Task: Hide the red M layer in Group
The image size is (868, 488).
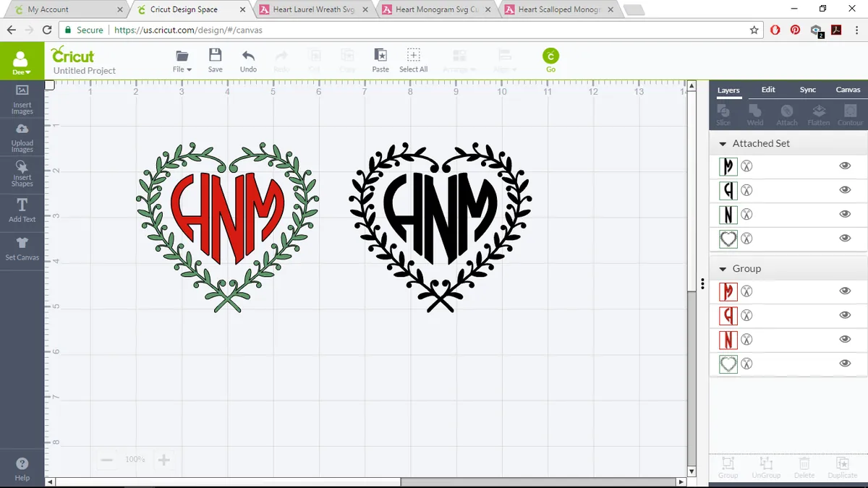Action: pyautogui.click(x=844, y=291)
